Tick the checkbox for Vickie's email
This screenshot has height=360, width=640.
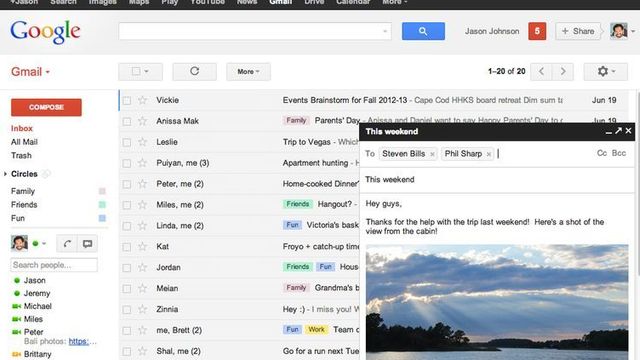pyautogui.click(x=127, y=100)
